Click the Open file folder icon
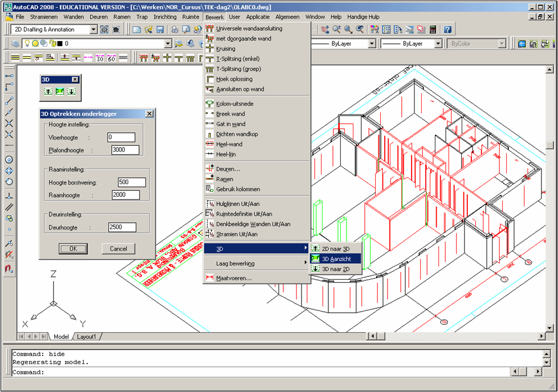 click(x=148, y=30)
